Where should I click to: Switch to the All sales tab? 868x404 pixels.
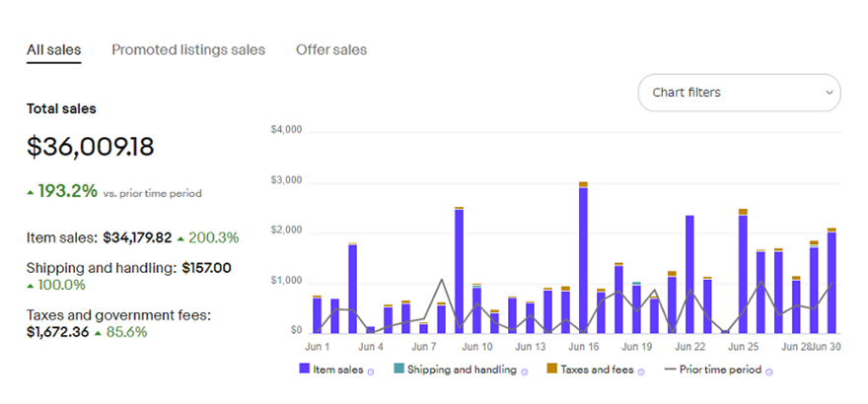pos(53,49)
